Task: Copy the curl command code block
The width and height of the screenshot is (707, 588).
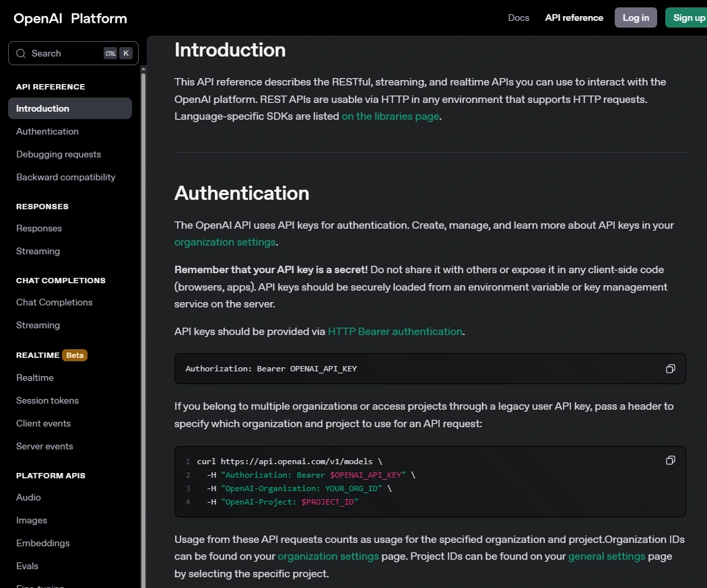Action: (670, 460)
